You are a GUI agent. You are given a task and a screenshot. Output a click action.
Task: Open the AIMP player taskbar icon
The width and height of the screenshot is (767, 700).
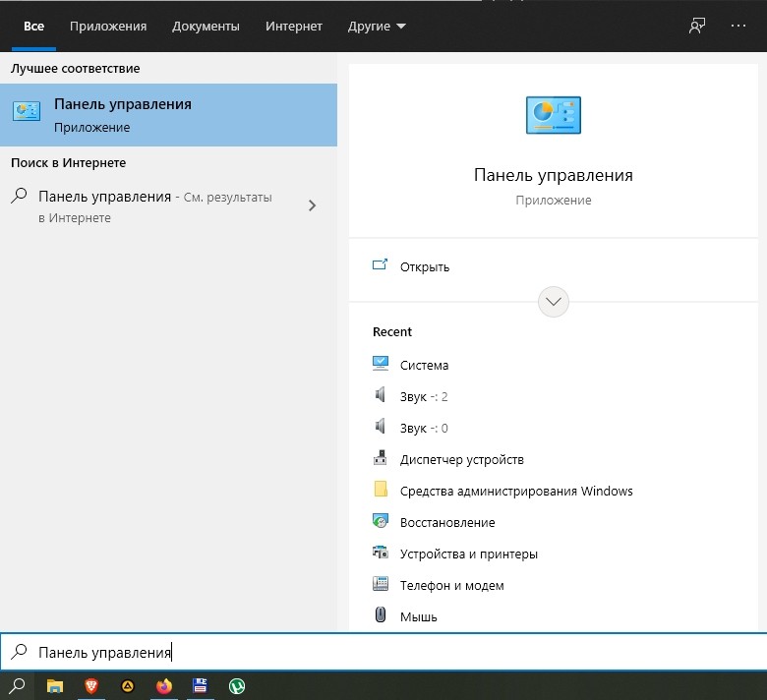point(128,686)
